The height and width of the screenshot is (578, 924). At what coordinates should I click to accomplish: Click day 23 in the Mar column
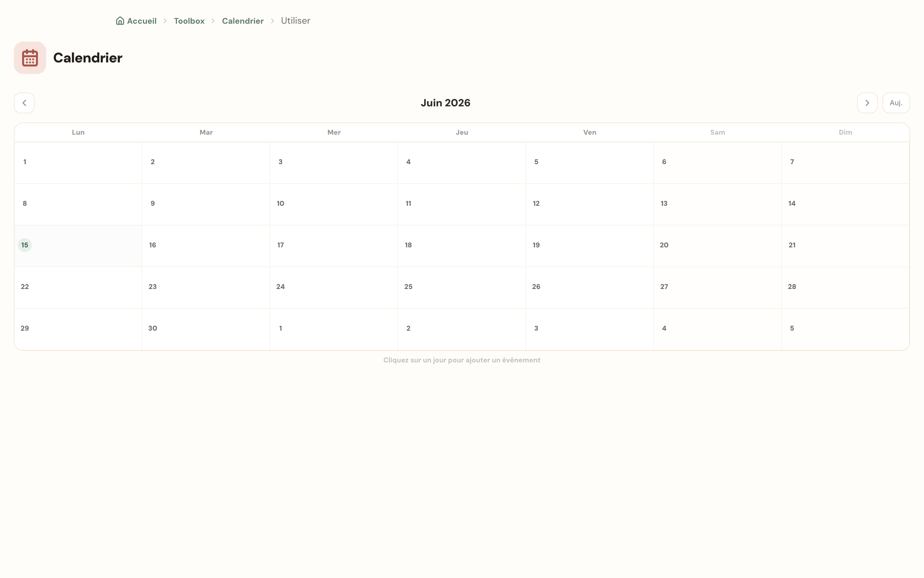[x=206, y=288]
